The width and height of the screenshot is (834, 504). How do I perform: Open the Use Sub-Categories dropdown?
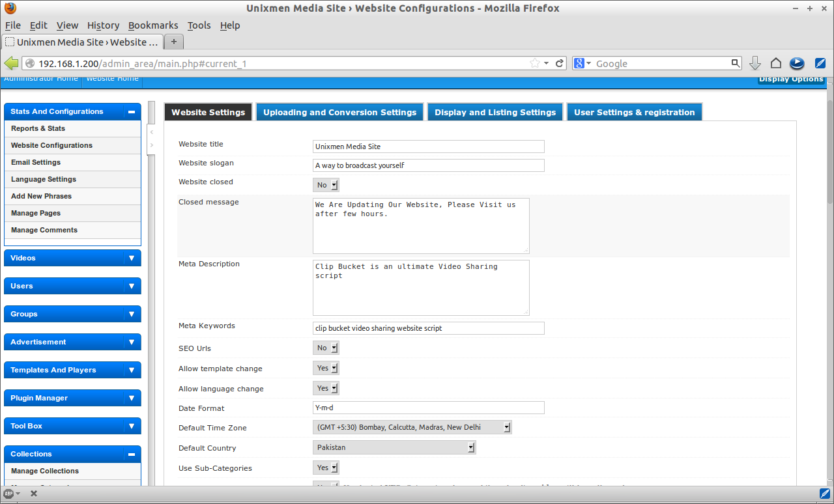point(326,468)
